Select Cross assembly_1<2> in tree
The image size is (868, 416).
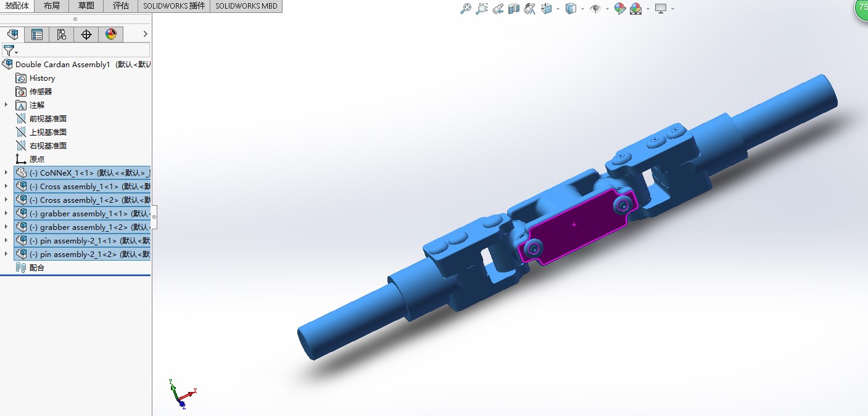pyautogui.click(x=82, y=200)
